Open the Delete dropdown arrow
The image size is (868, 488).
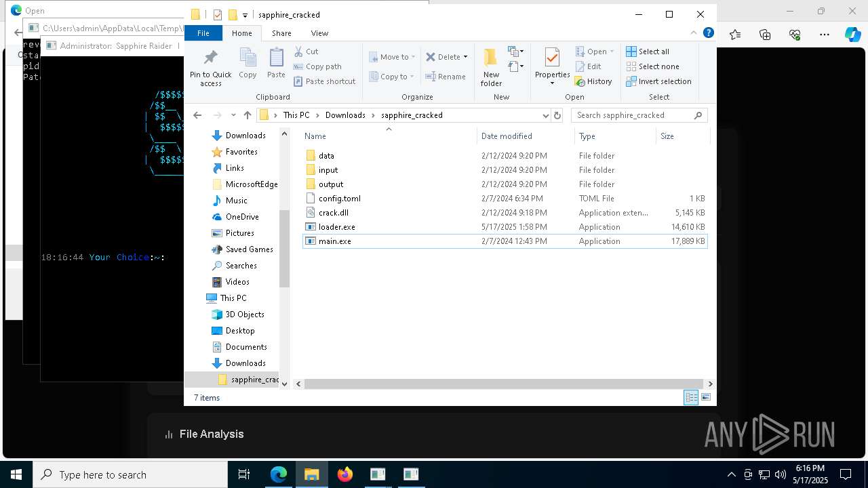(x=465, y=57)
